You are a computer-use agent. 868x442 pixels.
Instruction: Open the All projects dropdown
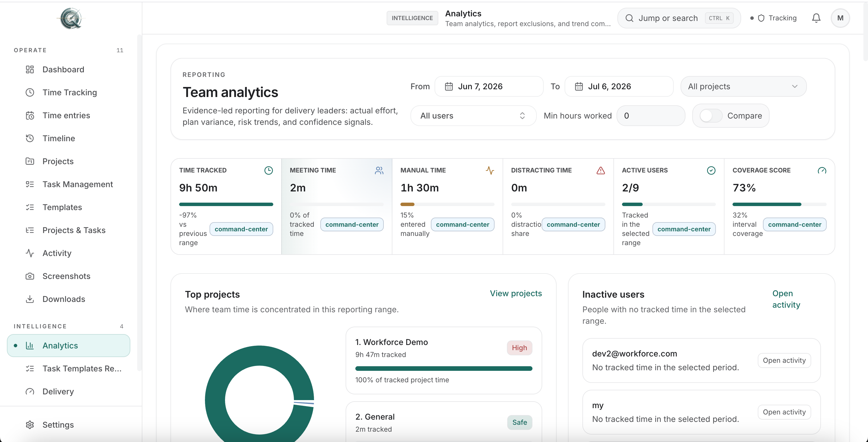pos(743,87)
